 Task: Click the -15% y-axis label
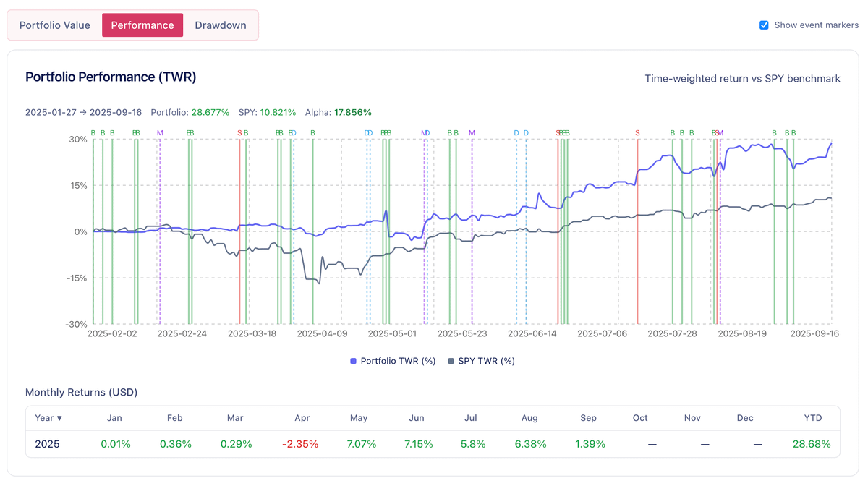[75, 278]
